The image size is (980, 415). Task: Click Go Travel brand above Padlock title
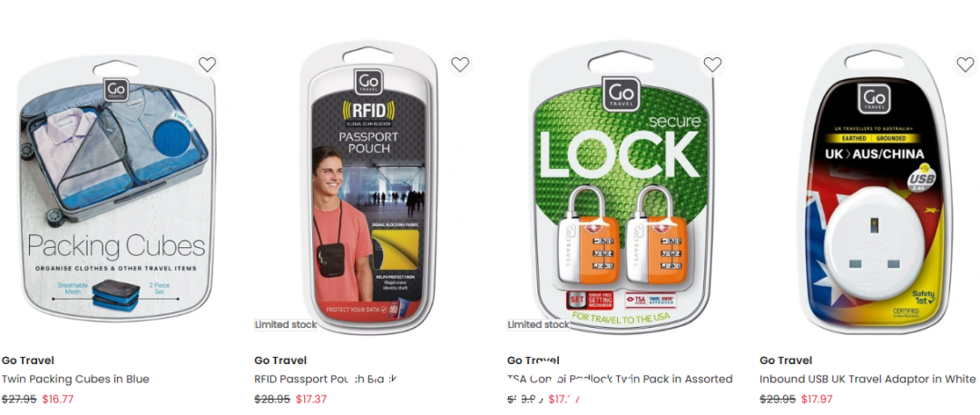pyautogui.click(x=534, y=361)
